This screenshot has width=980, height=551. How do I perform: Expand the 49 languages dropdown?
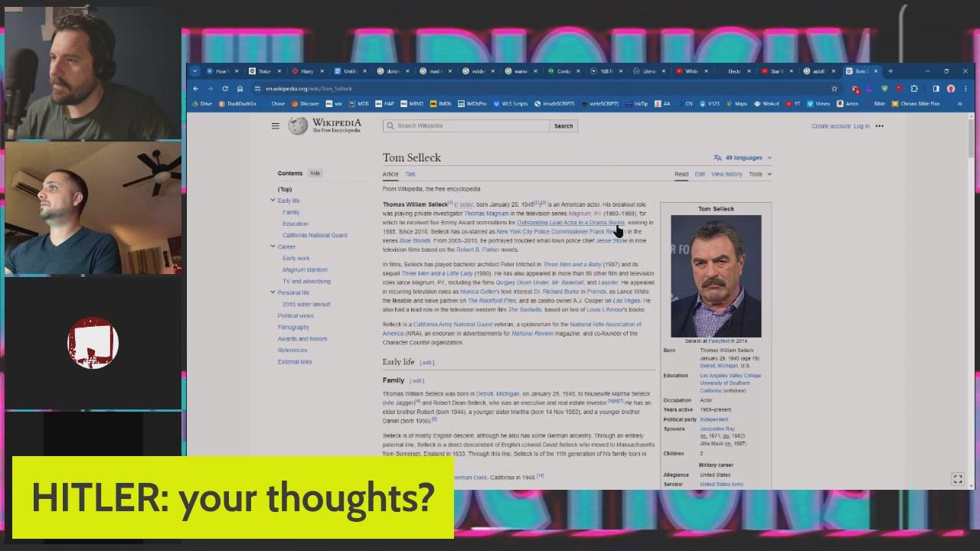[x=743, y=158]
